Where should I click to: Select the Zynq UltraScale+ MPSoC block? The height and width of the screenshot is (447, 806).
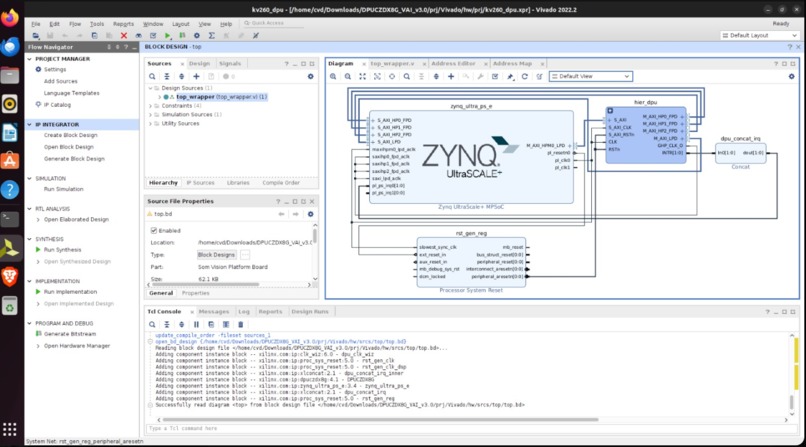click(471, 157)
